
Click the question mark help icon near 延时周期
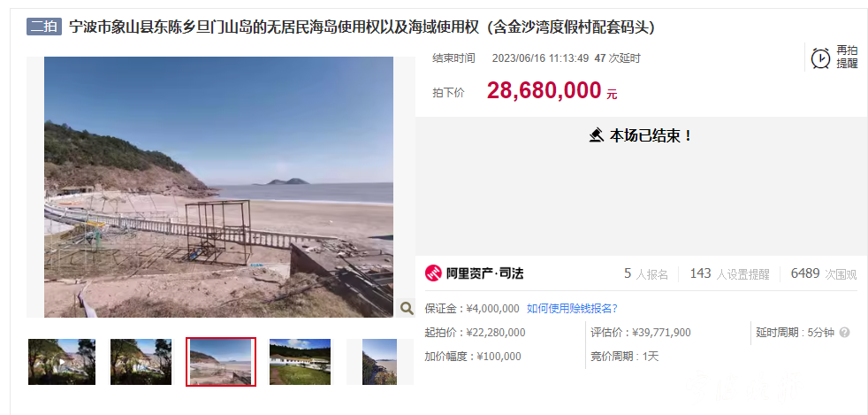pyautogui.click(x=844, y=333)
